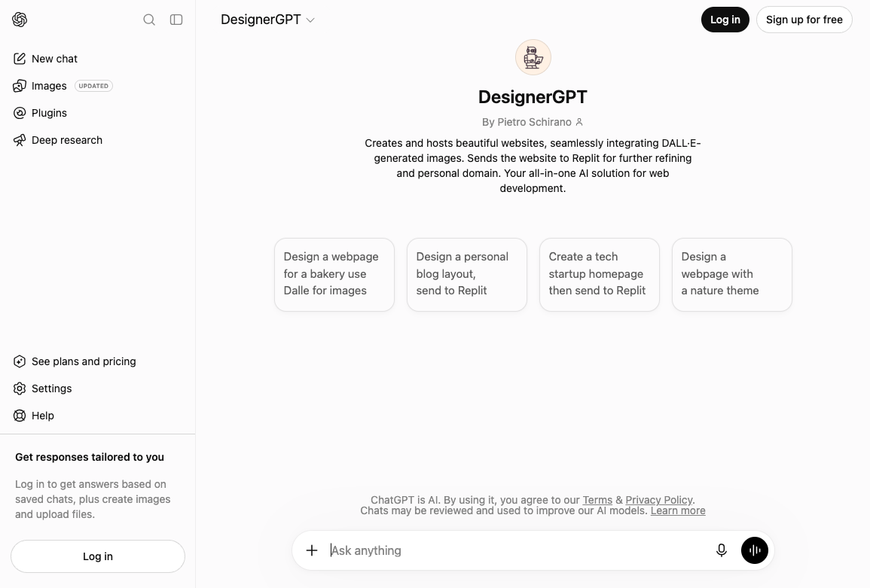Click the DesignerGPT heading text

point(533,97)
